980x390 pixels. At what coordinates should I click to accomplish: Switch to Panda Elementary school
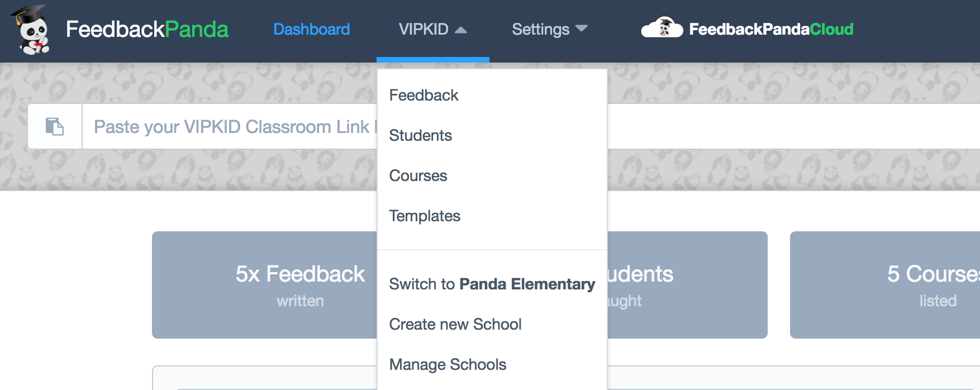[492, 284]
